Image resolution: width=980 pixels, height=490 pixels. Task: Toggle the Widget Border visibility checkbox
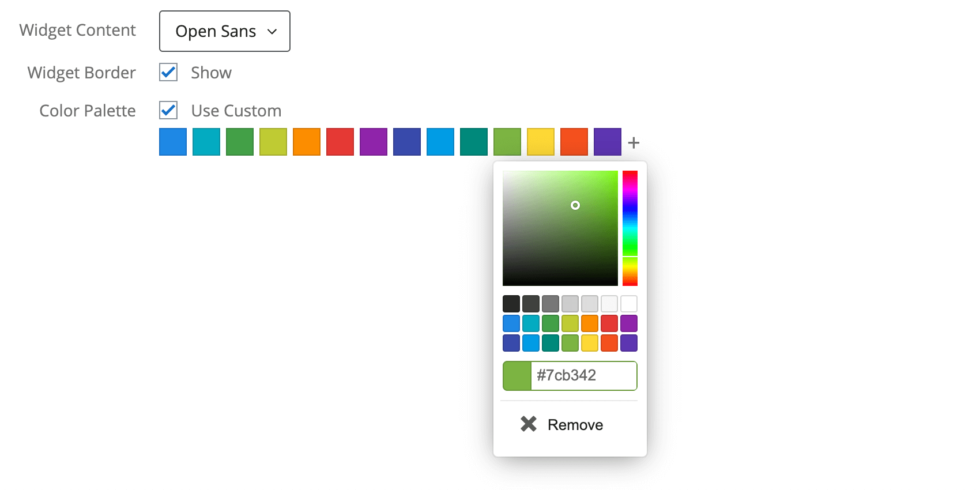(x=168, y=72)
